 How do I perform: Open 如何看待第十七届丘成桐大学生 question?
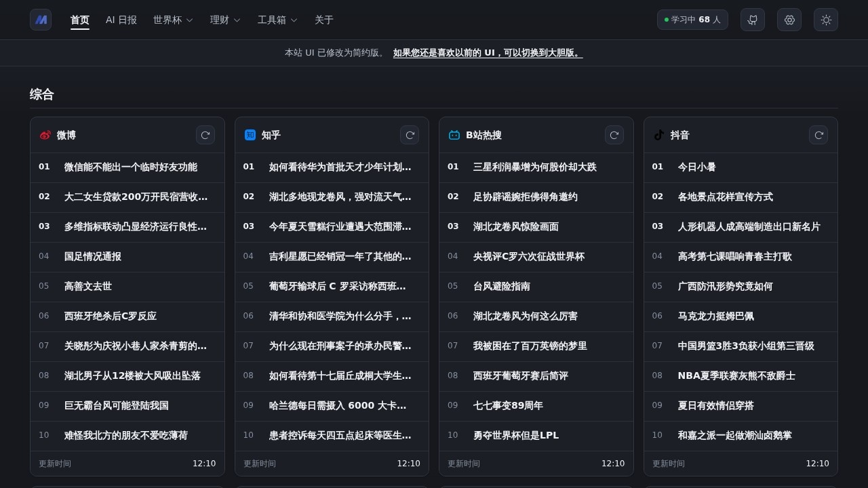click(x=340, y=375)
